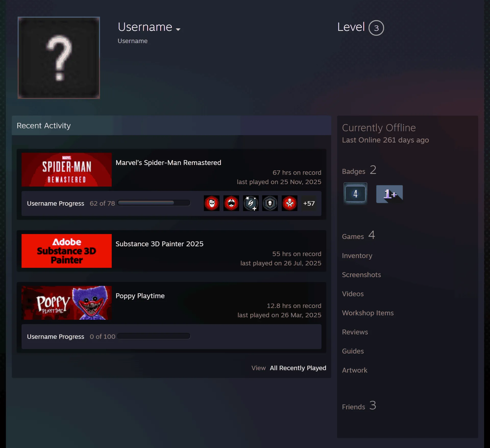Click the dark hexagon skull achievement icon
Viewport: 490px width, 448px height.
point(270,203)
